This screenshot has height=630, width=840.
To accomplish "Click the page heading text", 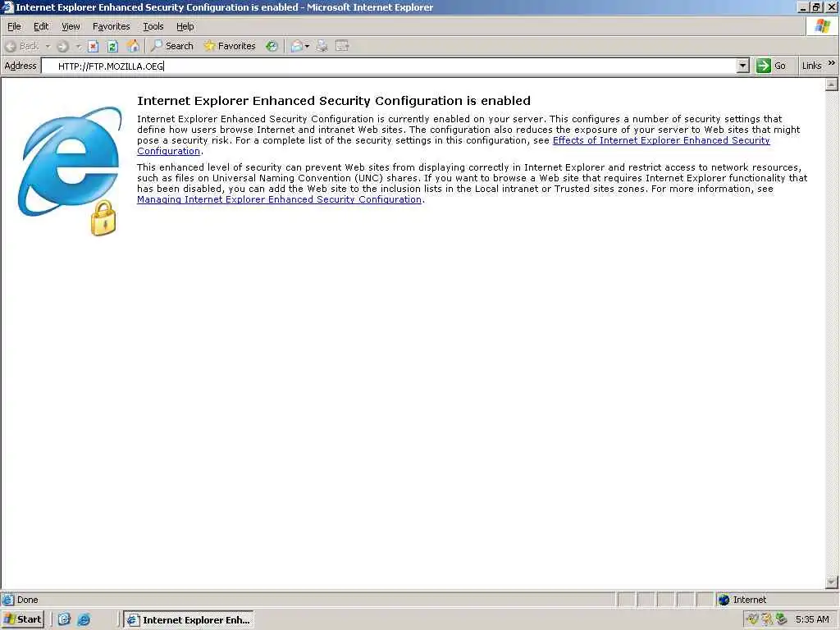I will click(334, 101).
